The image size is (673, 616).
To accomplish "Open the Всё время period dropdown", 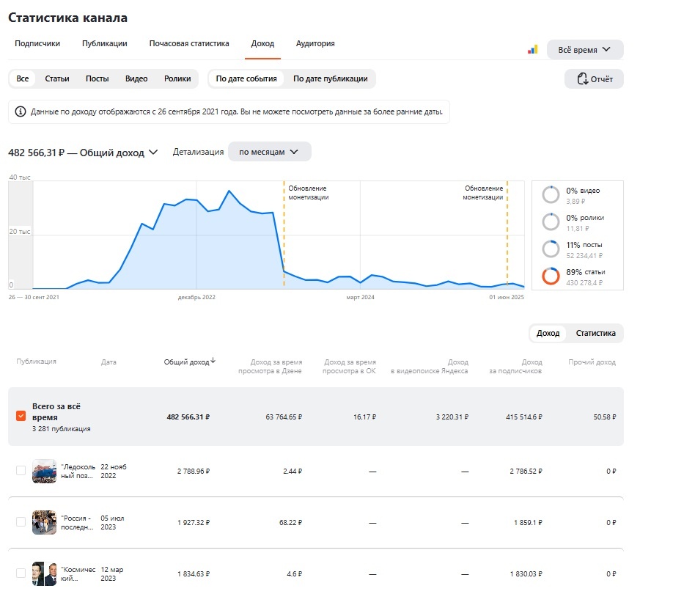I will [x=584, y=50].
